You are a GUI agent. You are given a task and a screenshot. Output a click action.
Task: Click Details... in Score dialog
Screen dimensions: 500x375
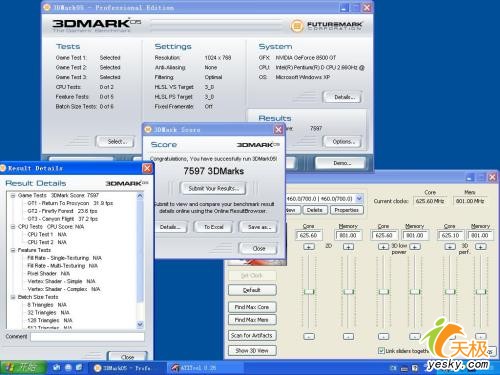coord(170,227)
